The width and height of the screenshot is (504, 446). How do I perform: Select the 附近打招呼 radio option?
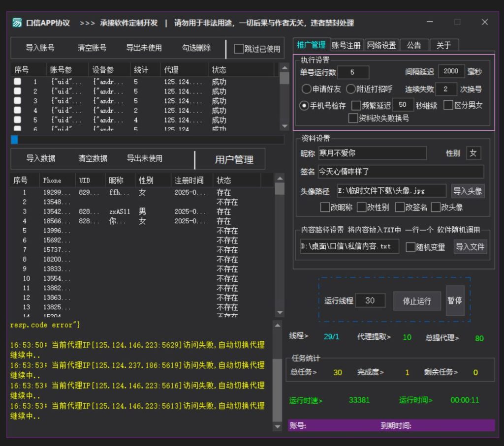pos(350,89)
